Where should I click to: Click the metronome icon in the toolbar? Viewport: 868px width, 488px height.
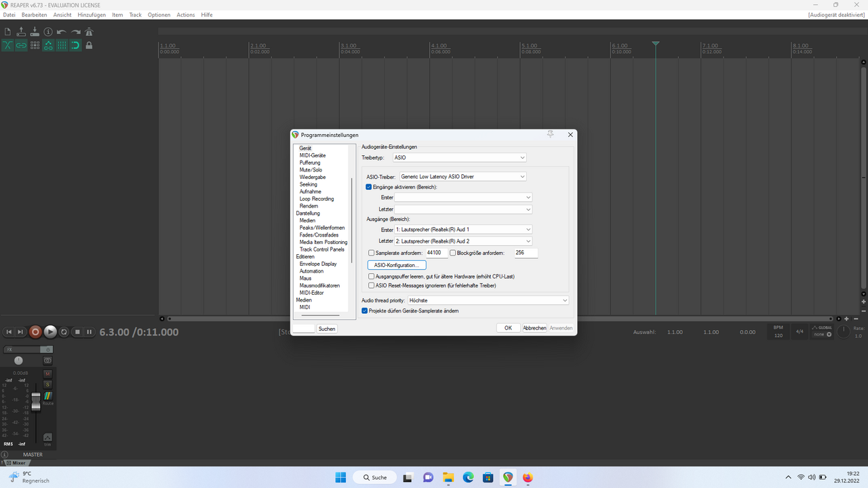click(x=89, y=32)
